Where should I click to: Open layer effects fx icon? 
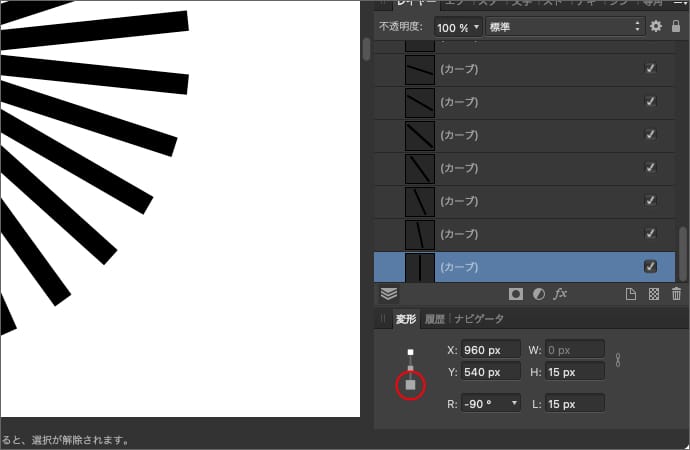tap(561, 294)
